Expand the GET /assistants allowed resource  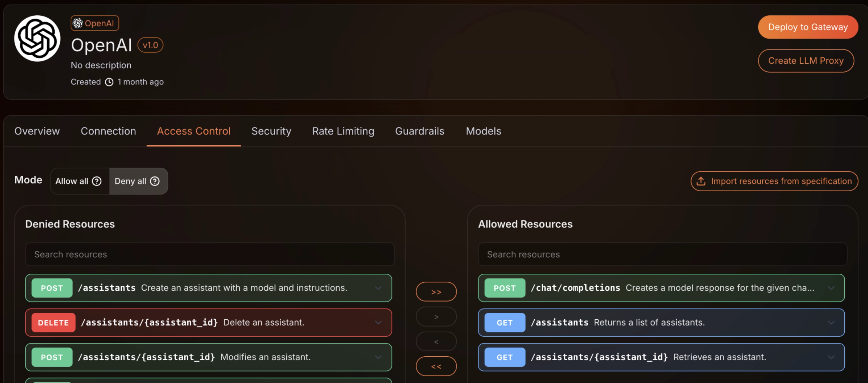(831, 323)
